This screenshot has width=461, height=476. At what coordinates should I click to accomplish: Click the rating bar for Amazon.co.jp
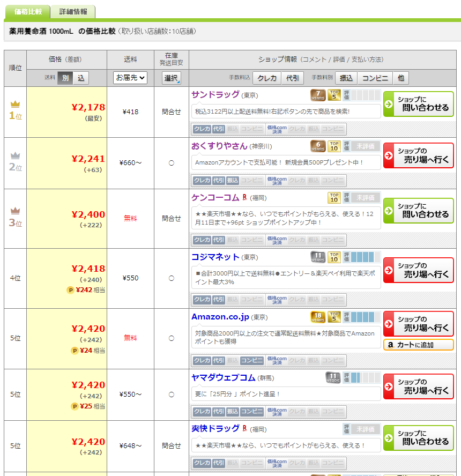point(362,317)
